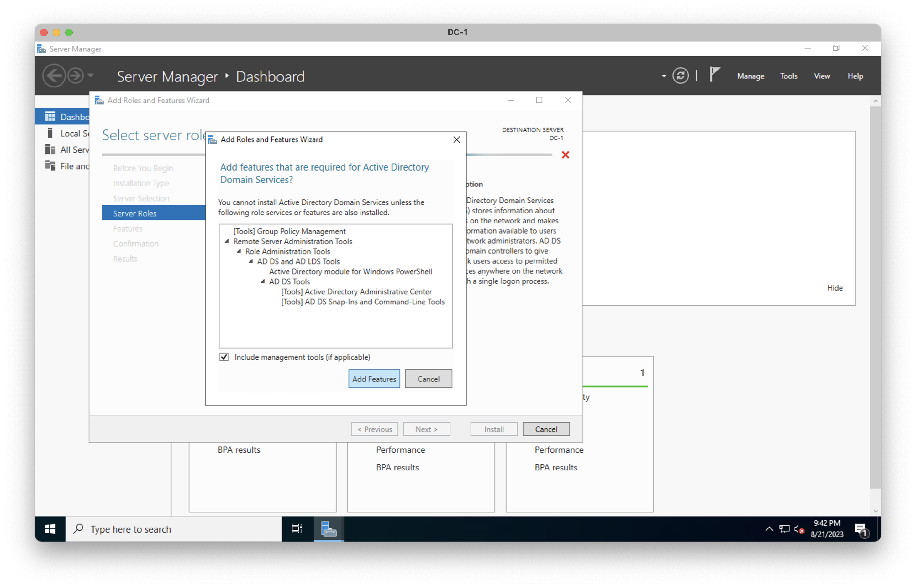Refresh Server Manager using the refresh icon
Screen dimensions: 916x588
coord(680,75)
